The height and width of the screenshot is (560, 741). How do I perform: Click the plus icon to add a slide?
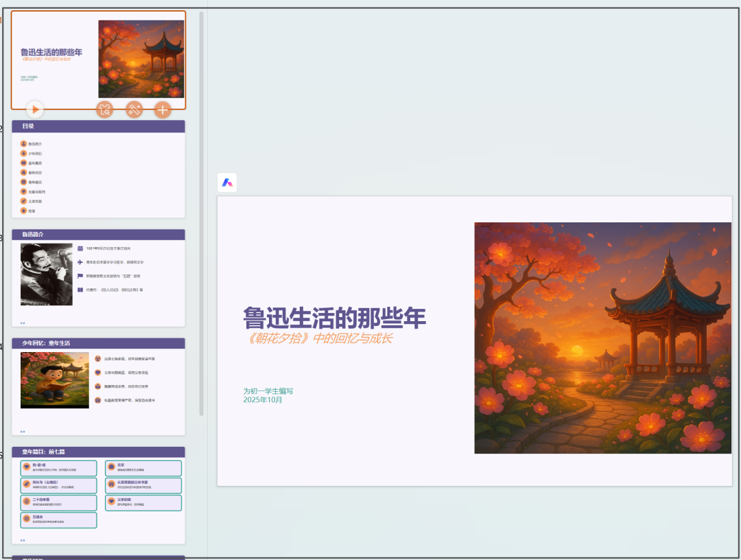pos(163,109)
